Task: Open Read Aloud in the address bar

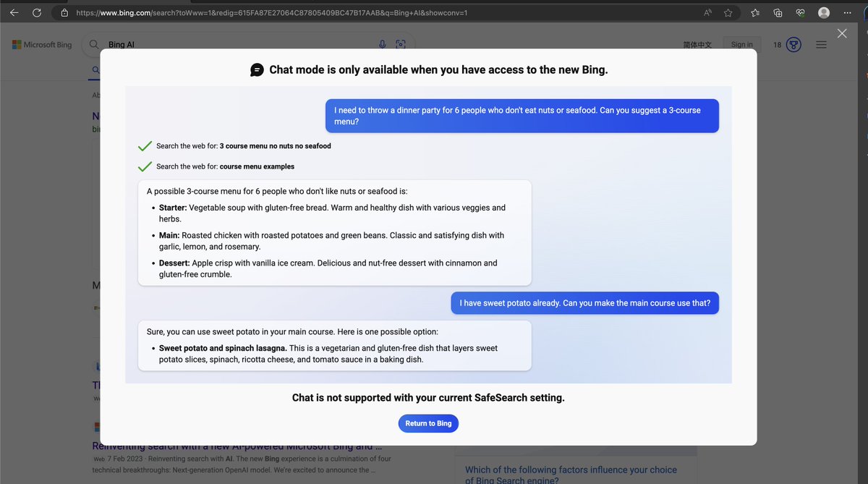Action: [707, 13]
